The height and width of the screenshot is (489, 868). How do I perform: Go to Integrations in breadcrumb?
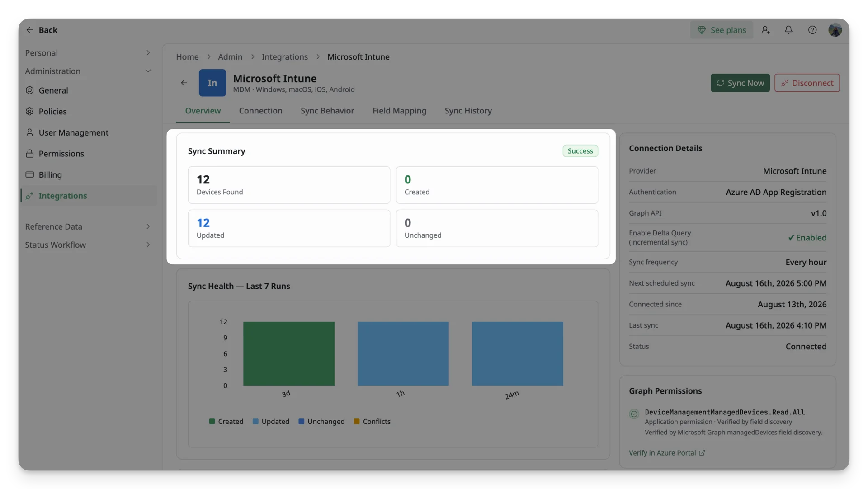[285, 57]
